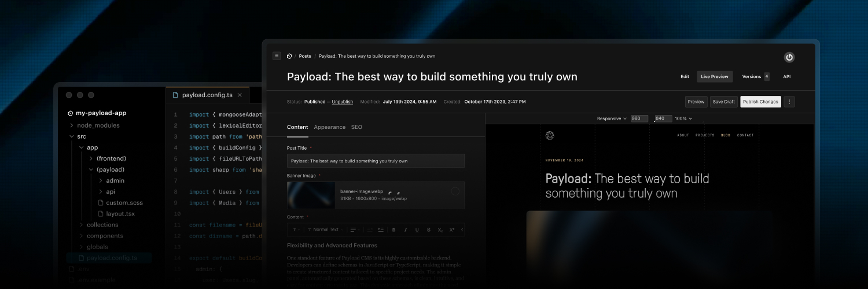Click the Preview button
This screenshot has width=868, height=289.
[696, 102]
